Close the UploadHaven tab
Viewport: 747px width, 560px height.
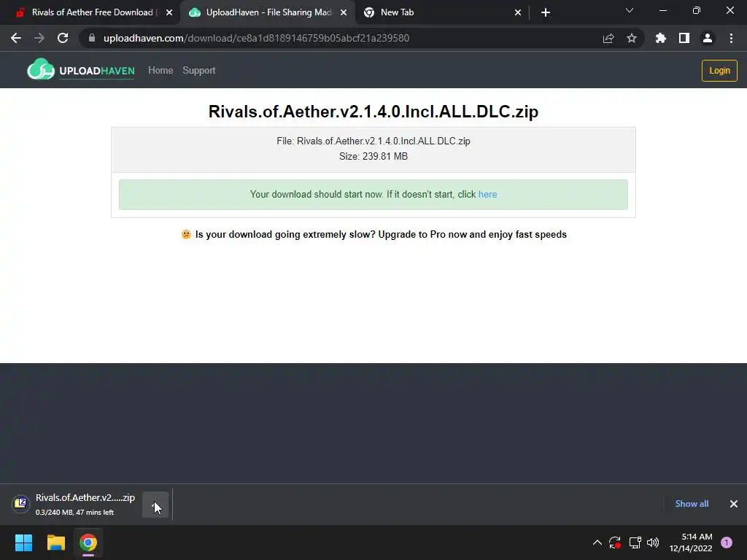pos(344,13)
